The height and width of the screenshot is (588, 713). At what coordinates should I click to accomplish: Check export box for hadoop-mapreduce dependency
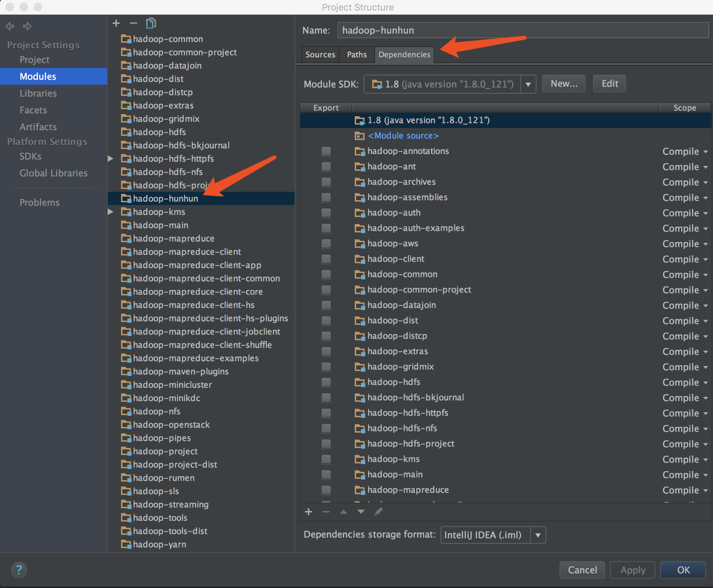pos(326,490)
